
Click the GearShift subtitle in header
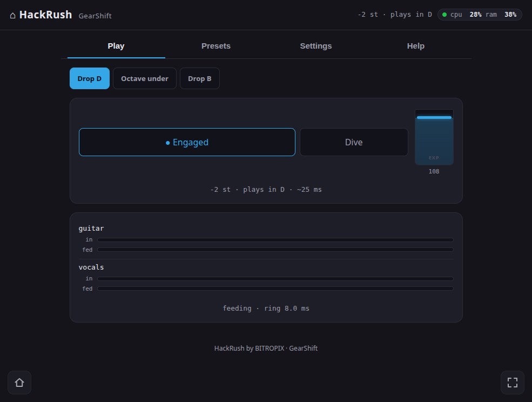95,16
